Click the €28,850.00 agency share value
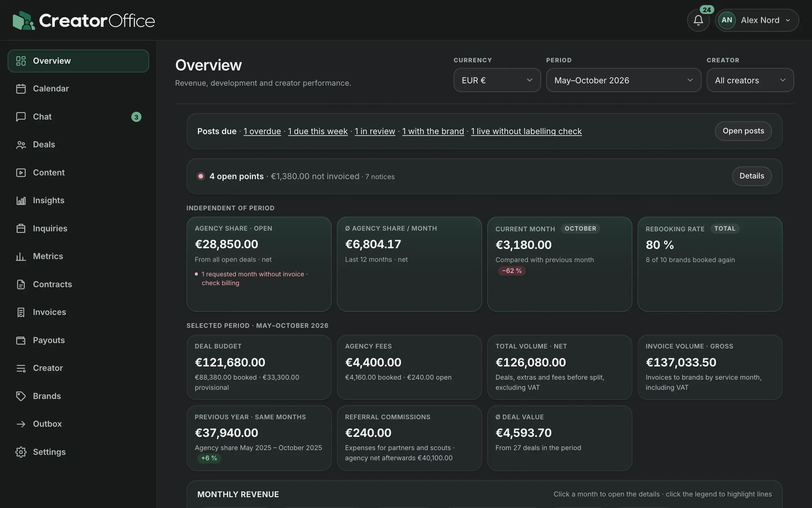Viewport: 812px width, 508px height. (x=226, y=244)
